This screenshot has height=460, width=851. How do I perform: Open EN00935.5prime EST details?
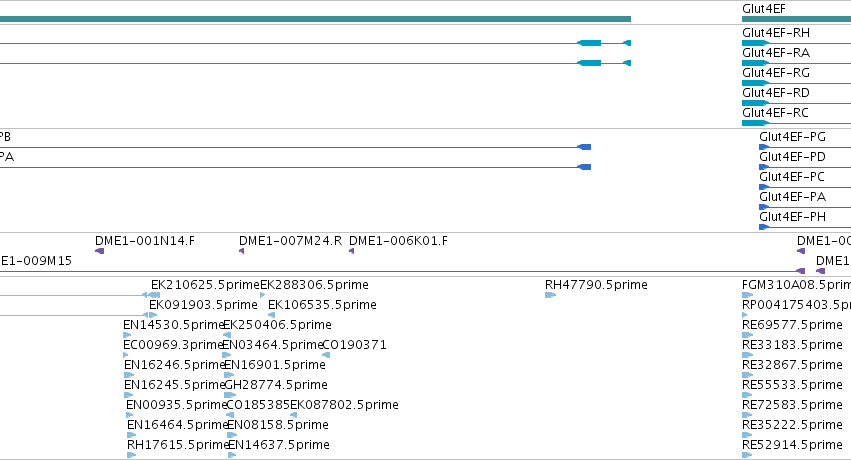[176, 405]
